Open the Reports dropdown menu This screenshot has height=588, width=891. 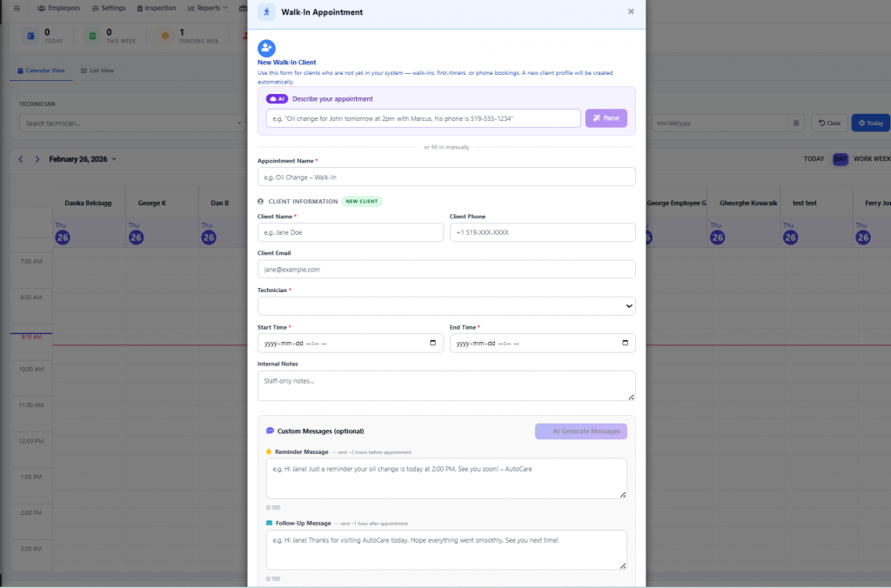coord(206,8)
